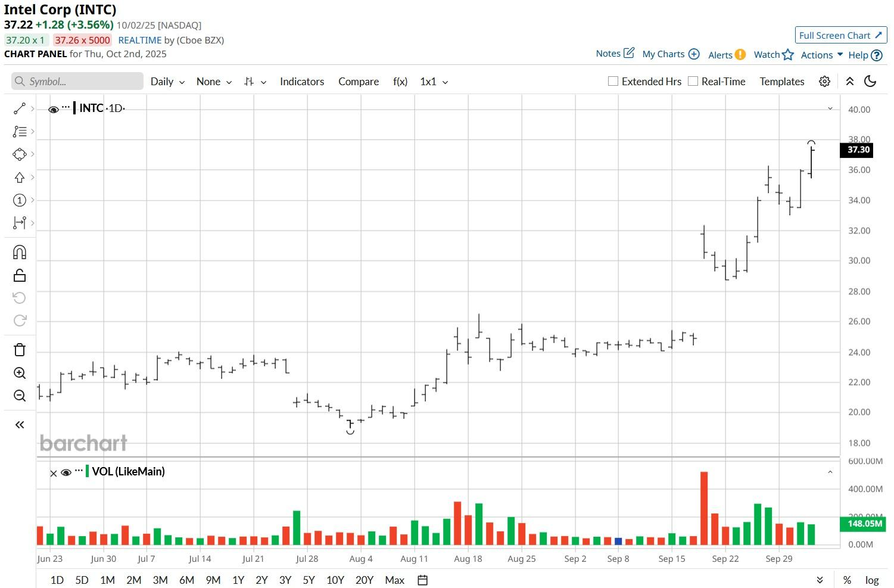Collapse the INTC price pane chevron
894x588 pixels.
(x=830, y=108)
